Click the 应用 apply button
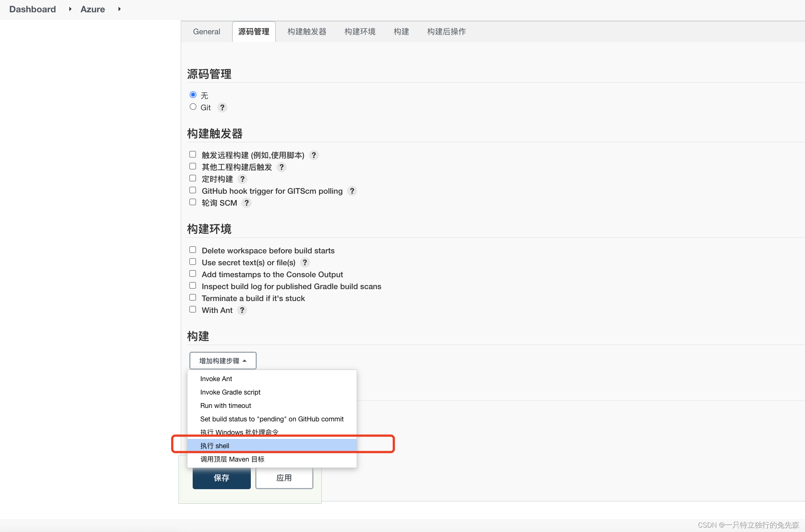Image resolution: width=805 pixels, height=532 pixels. click(284, 478)
